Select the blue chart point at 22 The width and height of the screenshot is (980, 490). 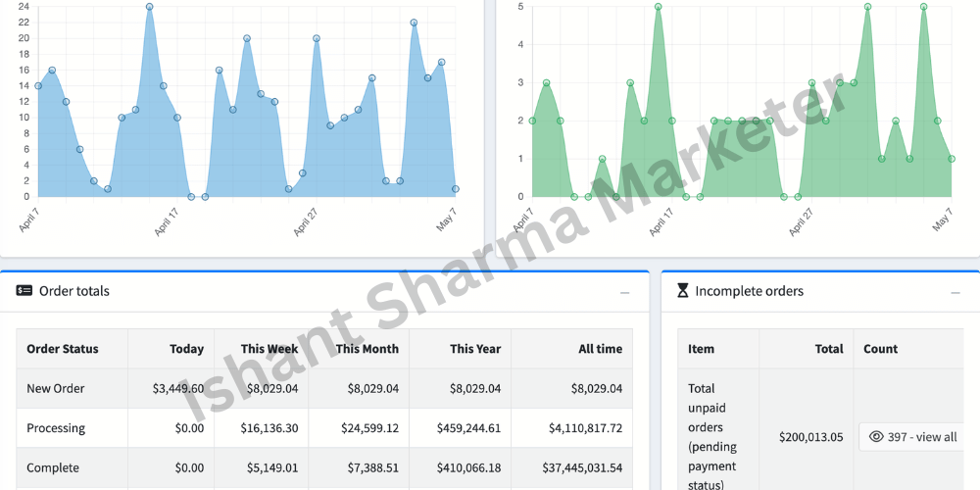414,23
